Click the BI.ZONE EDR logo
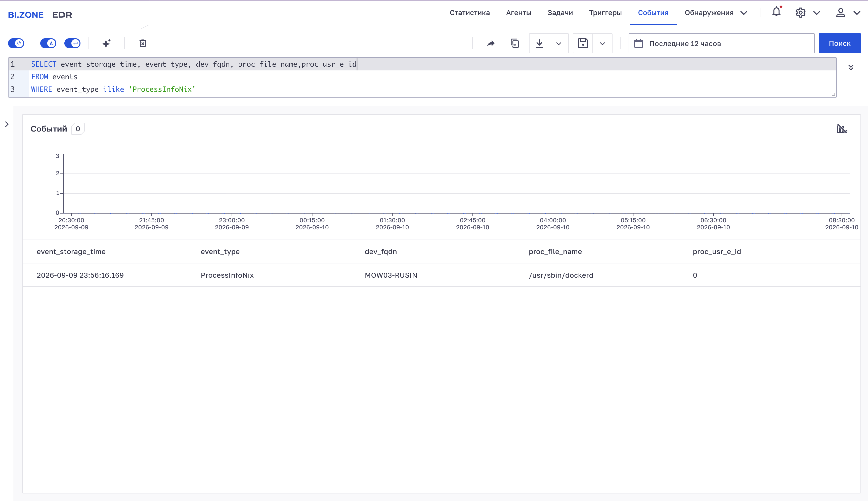This screenshot has width=868, height=501. pyautogui.click(x=40, y=15)
